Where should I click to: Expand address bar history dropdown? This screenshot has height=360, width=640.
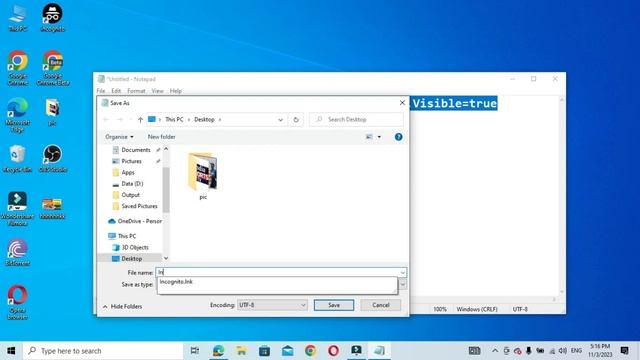click(280, 120)
